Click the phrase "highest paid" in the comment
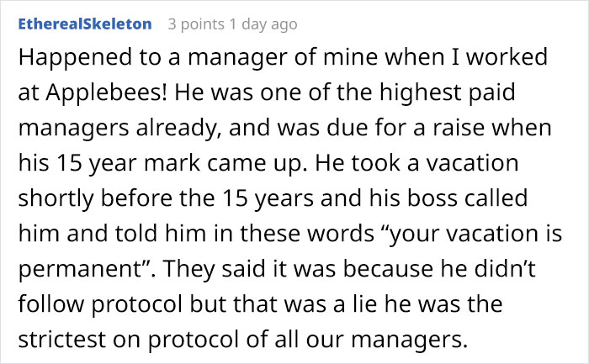 pyautogui.click(x=447, y=92)
